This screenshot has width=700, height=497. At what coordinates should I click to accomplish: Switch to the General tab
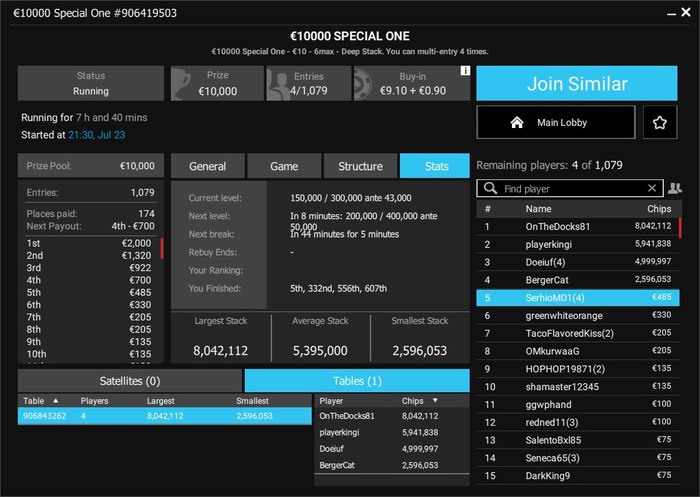point(208,166)
